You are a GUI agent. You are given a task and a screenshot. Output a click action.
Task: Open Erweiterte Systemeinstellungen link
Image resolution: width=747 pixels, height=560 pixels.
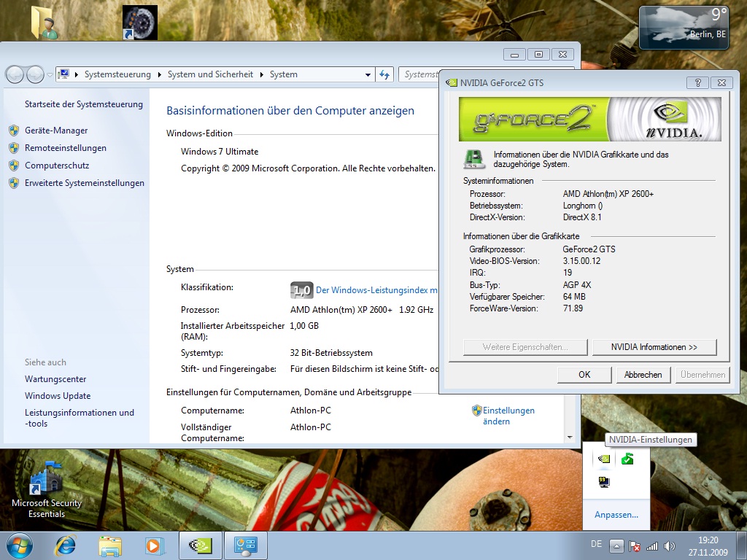click(85, 183)
